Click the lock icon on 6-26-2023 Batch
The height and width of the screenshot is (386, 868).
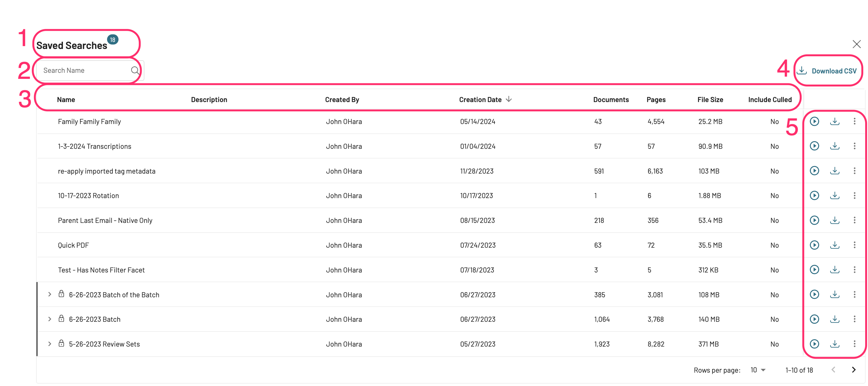pos(61,319)
